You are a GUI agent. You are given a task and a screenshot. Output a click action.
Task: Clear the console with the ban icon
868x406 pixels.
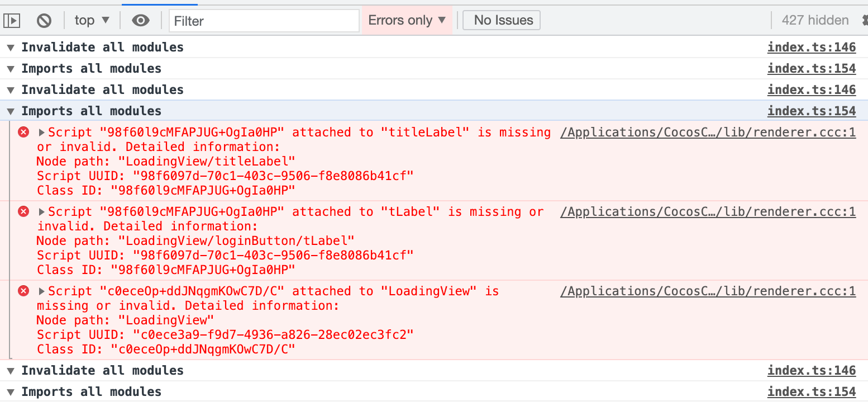coord(44,21)
